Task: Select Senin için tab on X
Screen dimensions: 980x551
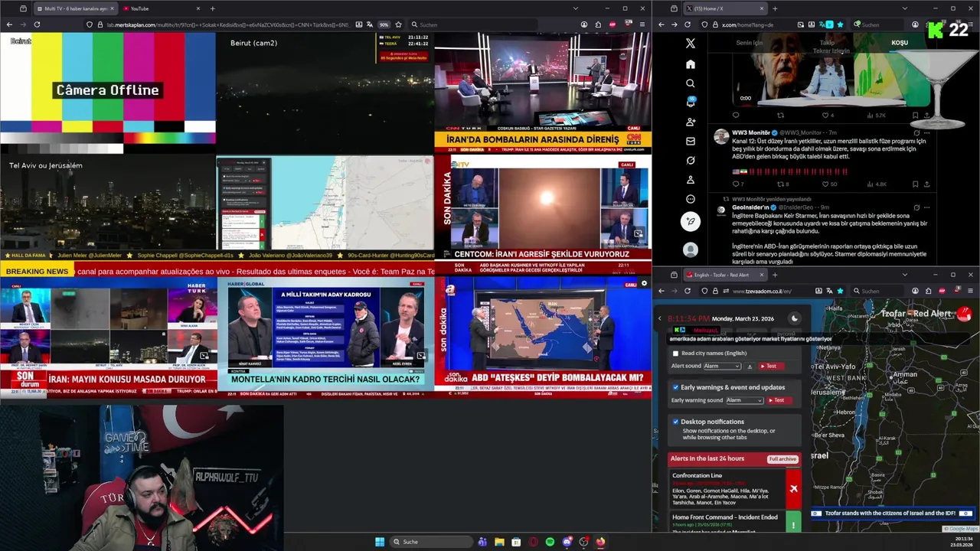Action: pyautogui.click(x=750, y=43)
